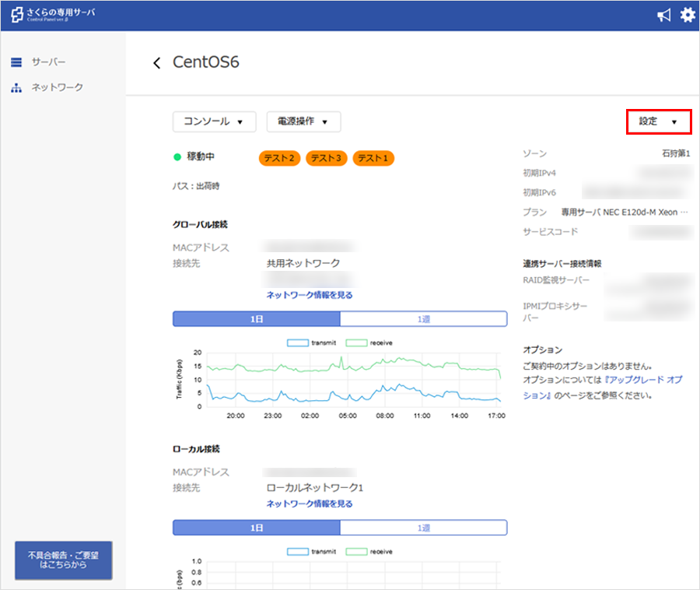Screen dimensions: 700x590
Task: Expand the 電源操作 dropdown
Action: [303, 121]
